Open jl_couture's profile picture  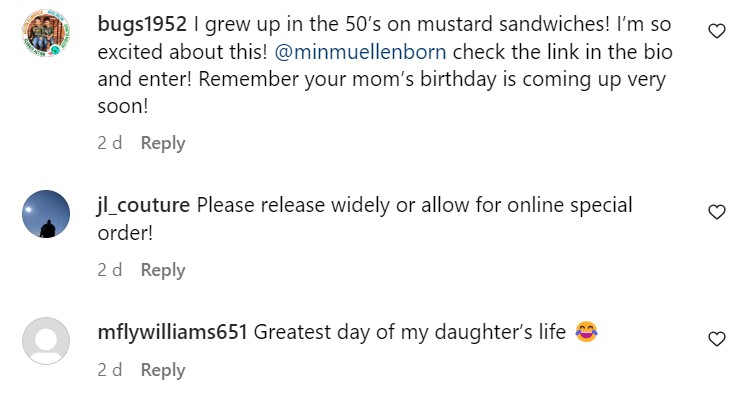coord(46,215)
